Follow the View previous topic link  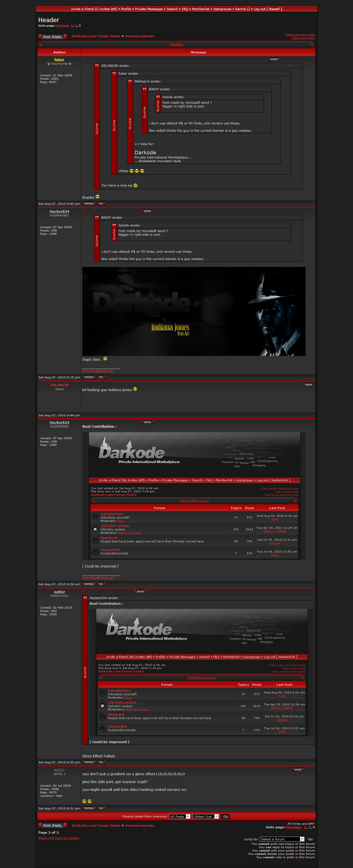pyautogui.click(x=300, y=34)
